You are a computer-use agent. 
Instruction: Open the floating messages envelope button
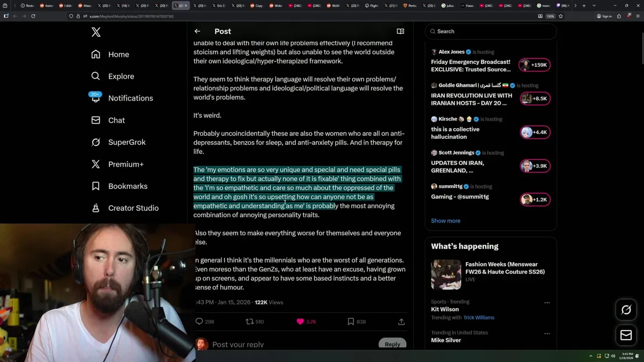point(626,335)
